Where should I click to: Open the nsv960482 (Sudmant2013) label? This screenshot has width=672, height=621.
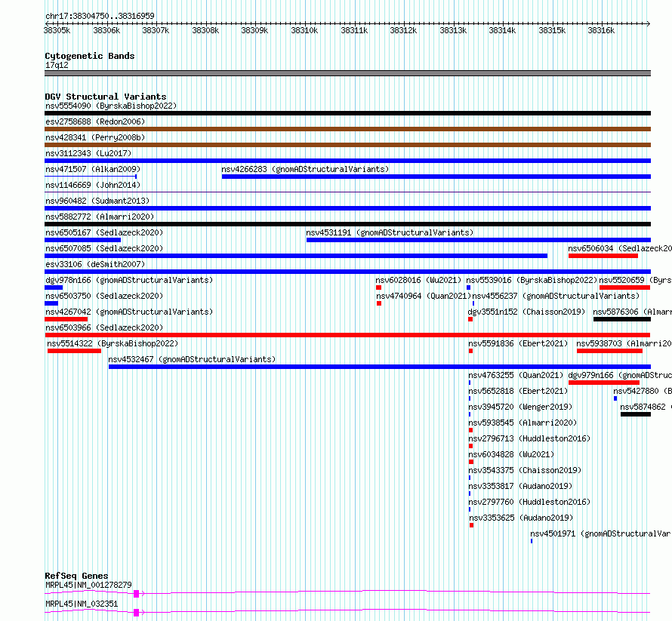97,201
